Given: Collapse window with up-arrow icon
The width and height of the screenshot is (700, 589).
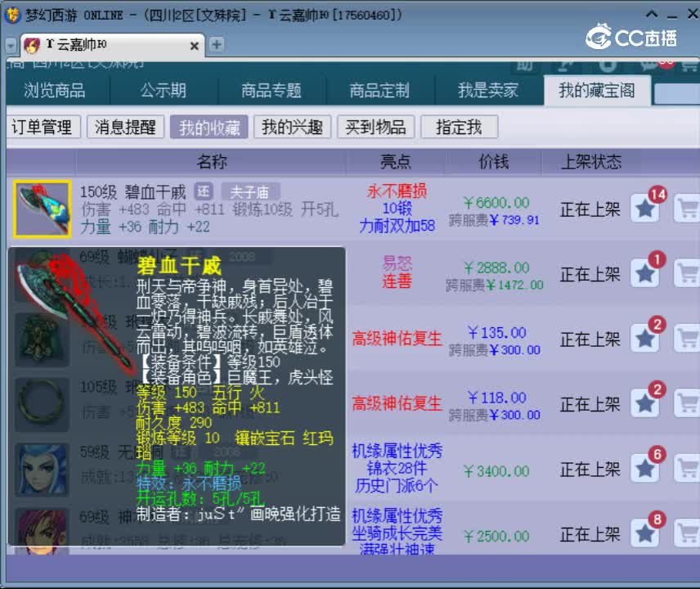Looking at the screenshot, I should pos(652,14).
